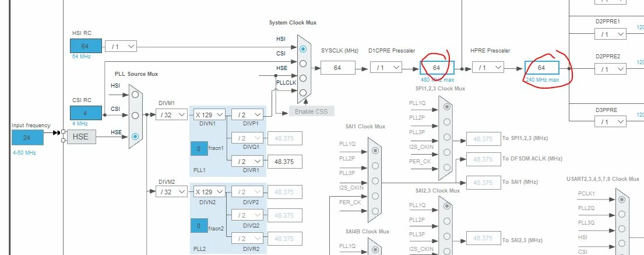Click the Enable CSS button

[x=311, y=111]
